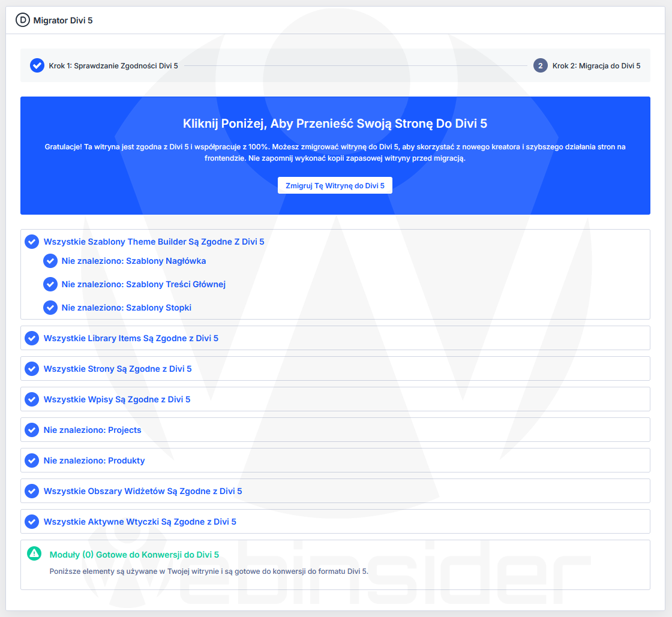Click checkmark icon beside Szablony Nagłówka
672x617 pixels.
pyautogui.click(x=50, y=261)
